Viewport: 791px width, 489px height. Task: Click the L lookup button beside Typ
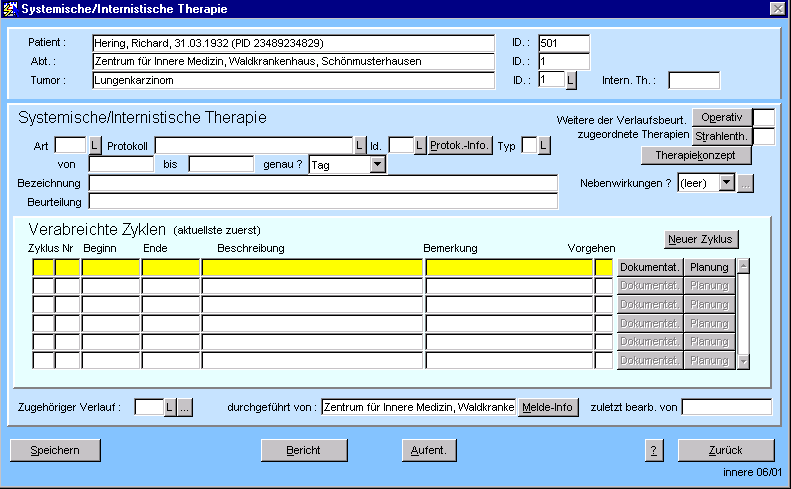544,146
